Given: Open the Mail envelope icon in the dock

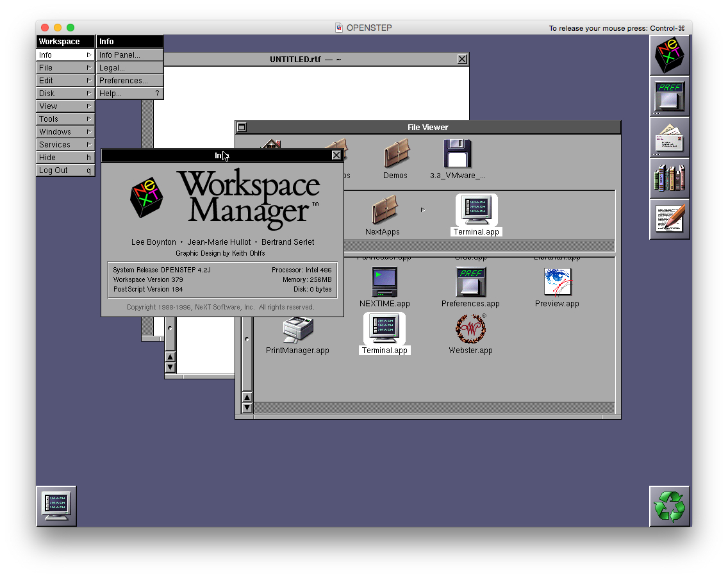Looking at the screenshot, I should [x=670, y=137].
